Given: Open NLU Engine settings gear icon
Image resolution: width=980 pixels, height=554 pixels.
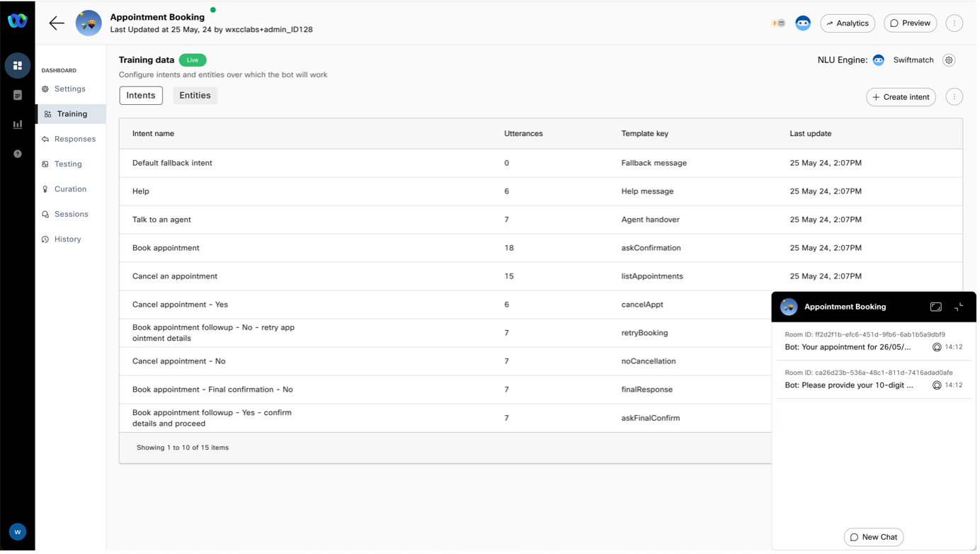Looking at the screenshot, I should tap(949, 60).
